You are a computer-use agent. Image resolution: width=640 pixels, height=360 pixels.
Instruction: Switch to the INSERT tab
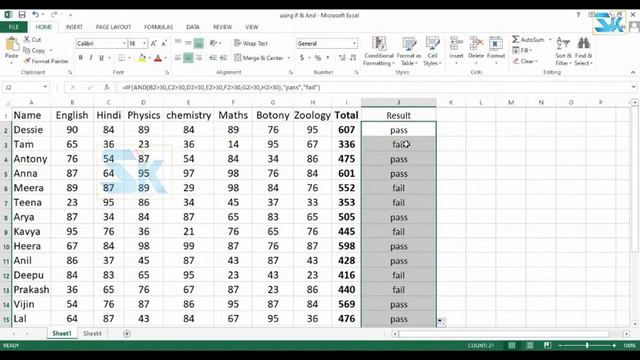pos(74,27)
